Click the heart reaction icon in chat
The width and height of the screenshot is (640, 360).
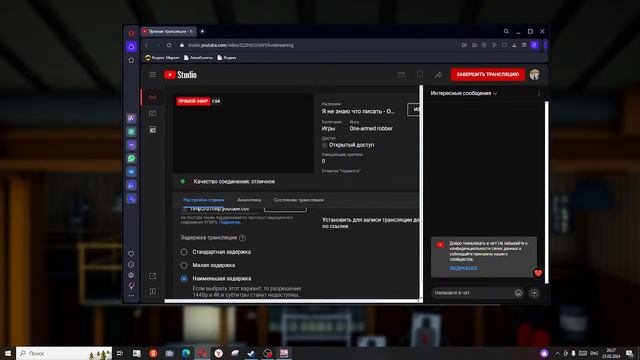[x=538, y=273]
